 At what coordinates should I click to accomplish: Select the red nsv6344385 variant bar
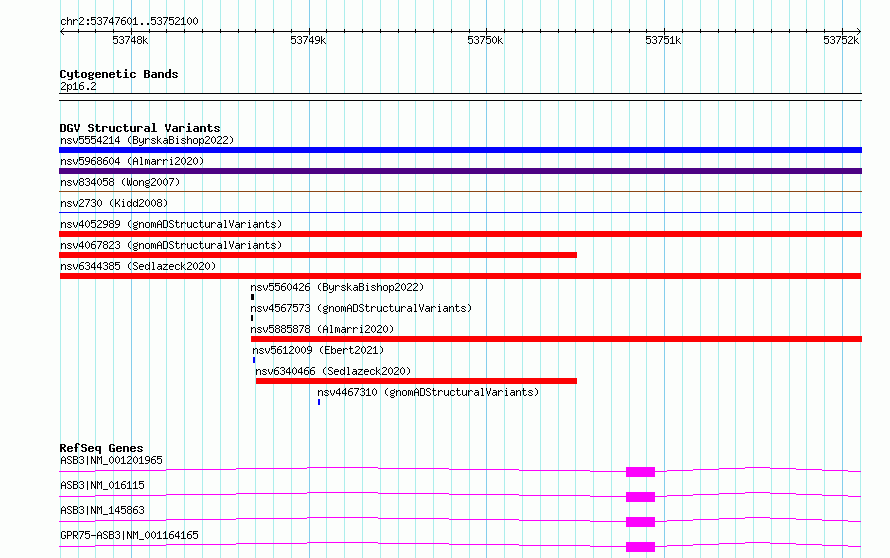point(460,276)
